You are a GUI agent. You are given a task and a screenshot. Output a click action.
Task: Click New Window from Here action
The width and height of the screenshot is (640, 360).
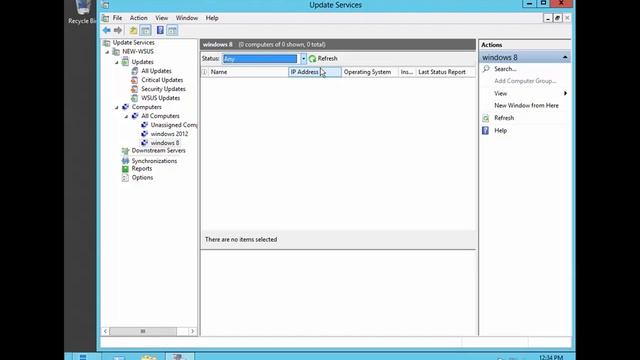tap(527, 105)
